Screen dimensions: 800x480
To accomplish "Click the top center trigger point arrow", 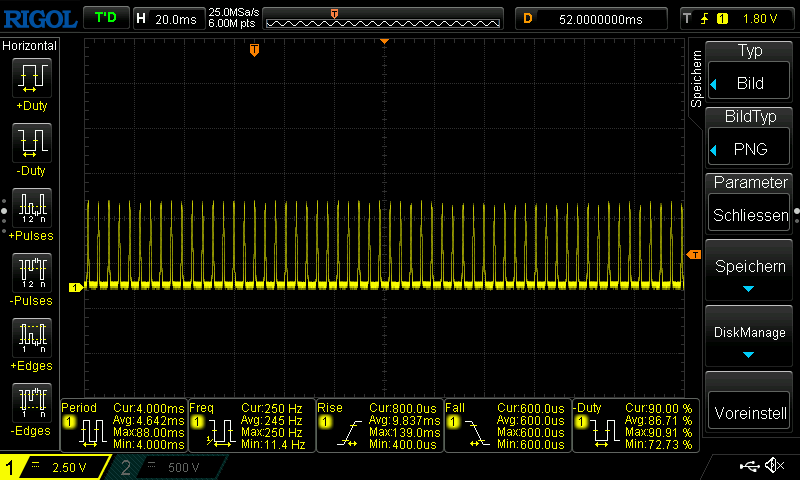I will (385, 41).
